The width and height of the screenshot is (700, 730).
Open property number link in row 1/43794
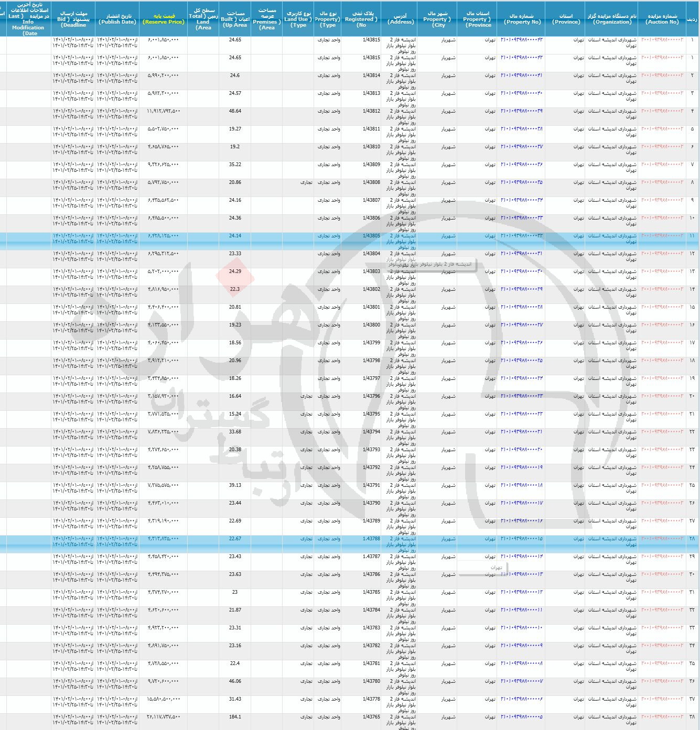pyautogui.click(x=522, y=432)
